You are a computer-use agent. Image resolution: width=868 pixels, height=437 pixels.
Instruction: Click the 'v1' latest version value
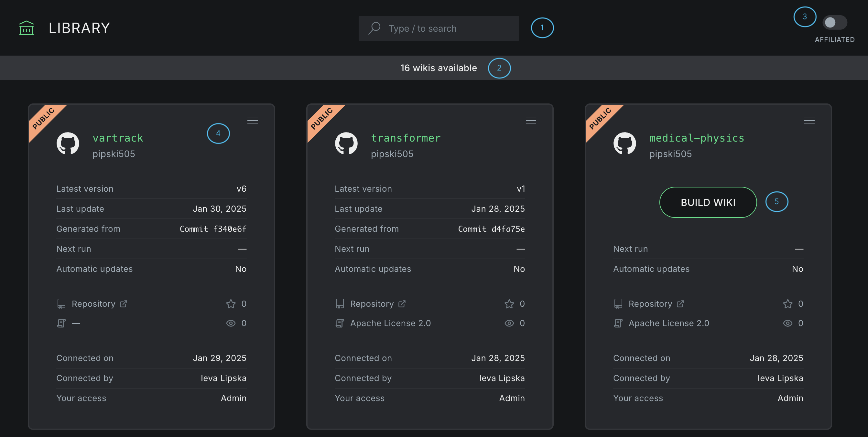pyautogui.click(x=521, y=189)
